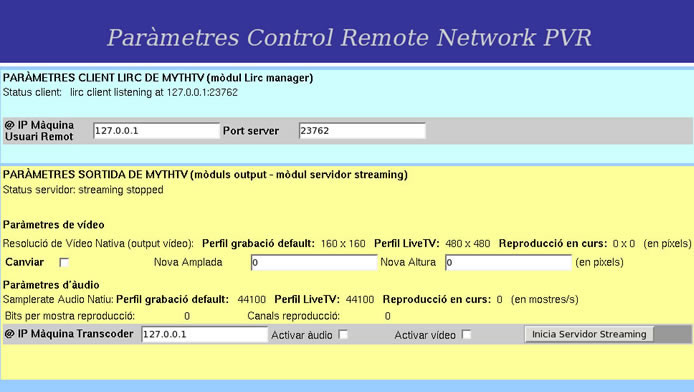Enable the Activar àudio checkbox
The image size is (694, 392).
(x=343, y=334)
